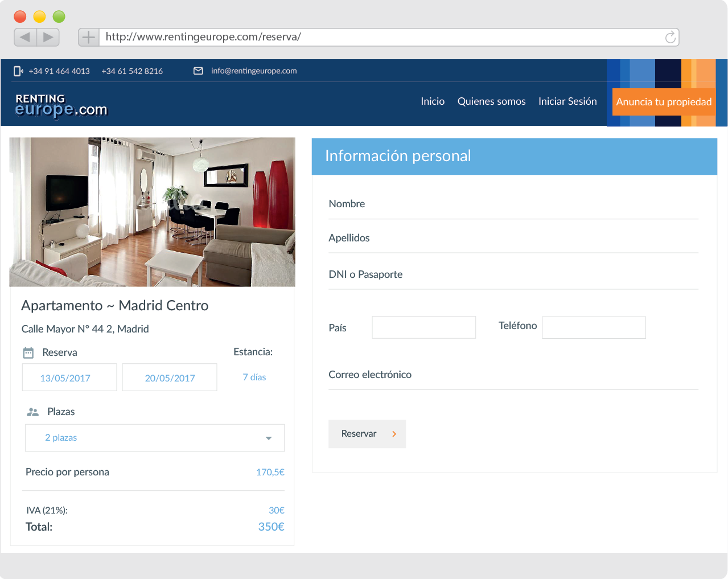The image size is (728, 579).
Task: Open Quienes somos page
Action: click(x=492, y=101)
